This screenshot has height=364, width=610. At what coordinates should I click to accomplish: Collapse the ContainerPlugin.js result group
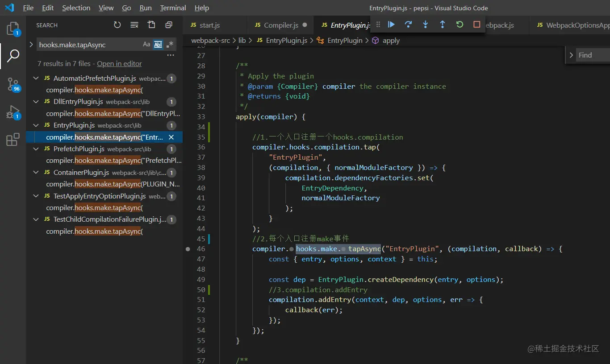[36, 173]
